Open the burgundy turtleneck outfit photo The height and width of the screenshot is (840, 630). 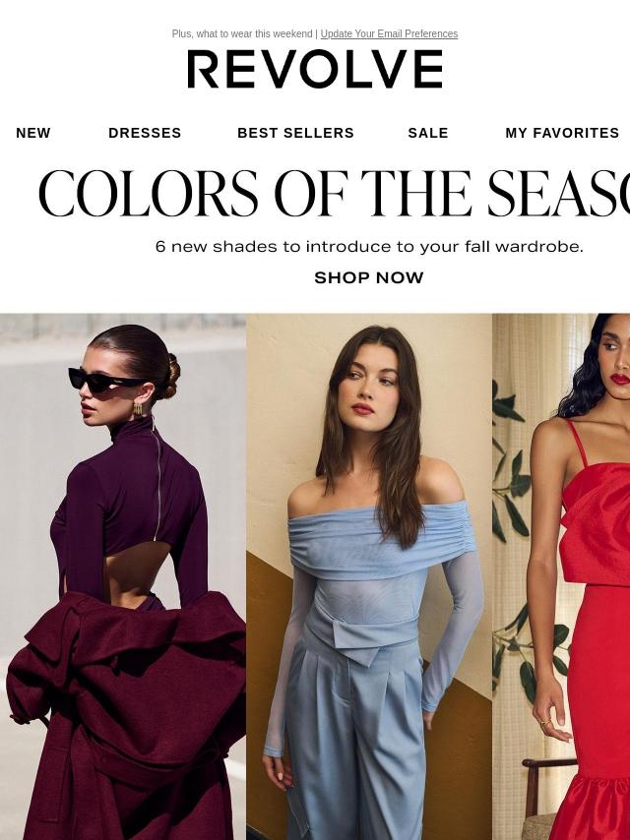pos(123,576)
